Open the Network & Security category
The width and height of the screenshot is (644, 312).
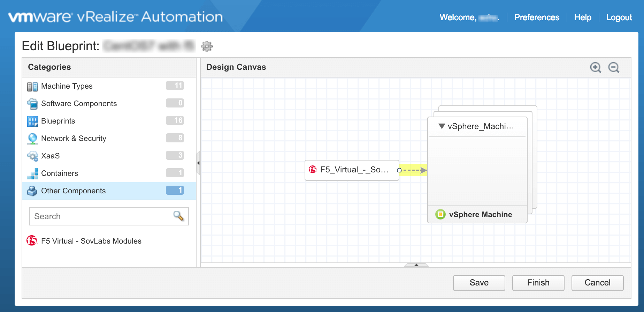coord(109,139)
